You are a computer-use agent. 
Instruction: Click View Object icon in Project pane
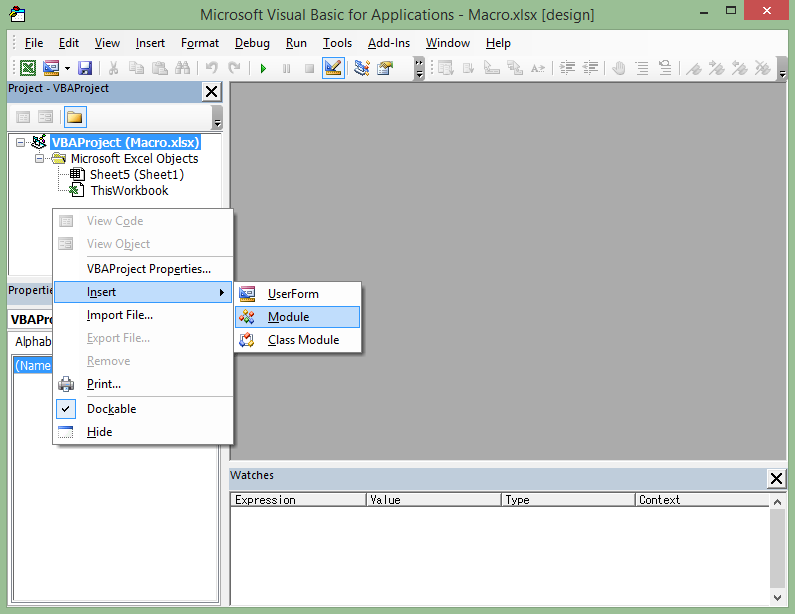pyautogui.click(x=46, y=117)
